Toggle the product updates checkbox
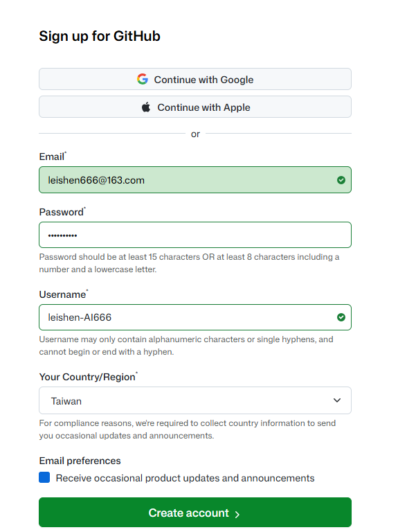Screen dimensions: 398x532 [x=44, y=477]
